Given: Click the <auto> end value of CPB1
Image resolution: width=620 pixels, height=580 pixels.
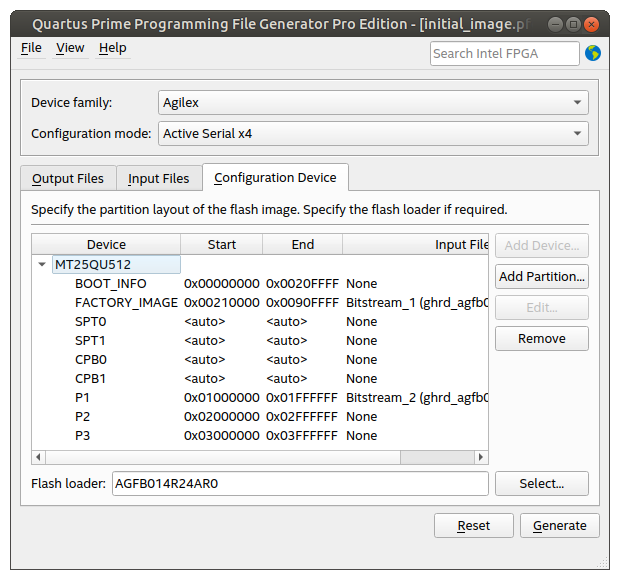Looking at the screenshot, I should click(x=287, y=378).
